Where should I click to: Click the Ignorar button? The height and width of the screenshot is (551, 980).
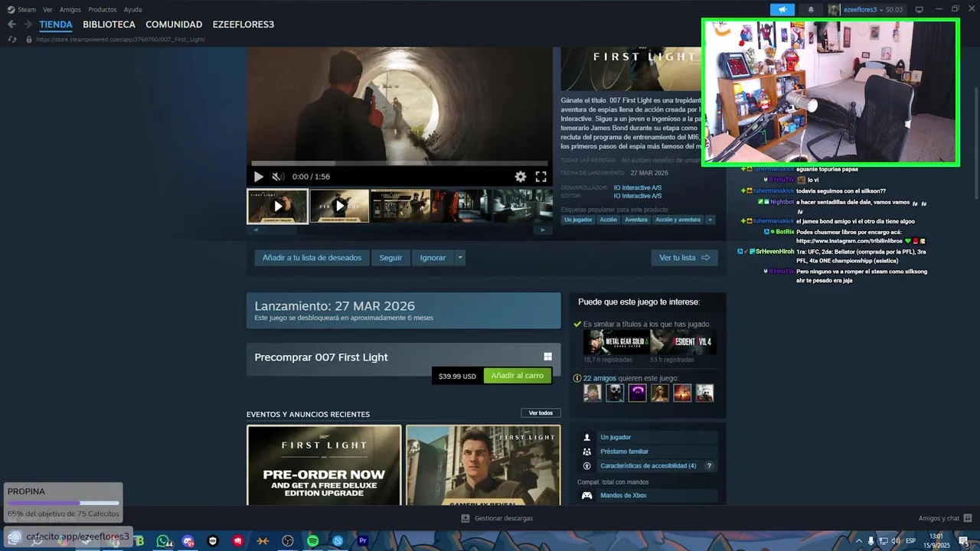[x=433, y=258]
